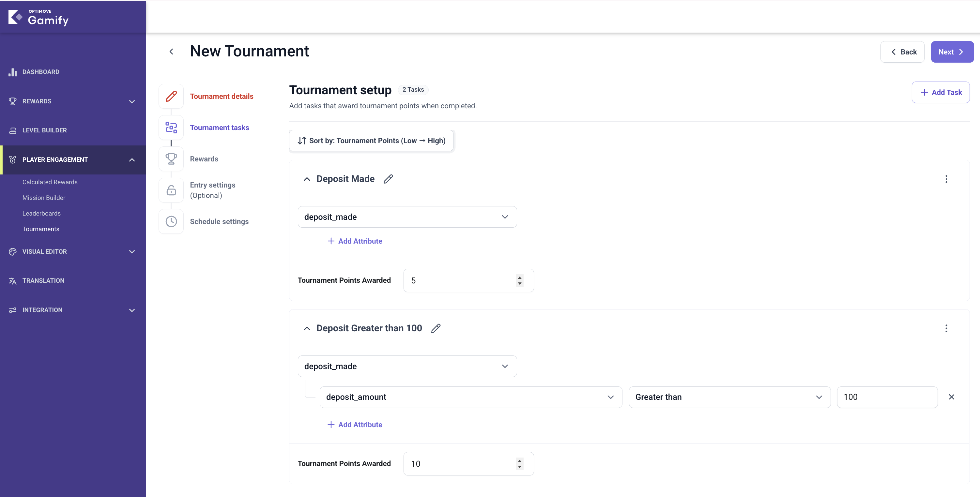Image resolution: width=980 pixels, height=497 pixels.
Task: Click the Integration sliders icon
Action: click(x=12, y=310)
